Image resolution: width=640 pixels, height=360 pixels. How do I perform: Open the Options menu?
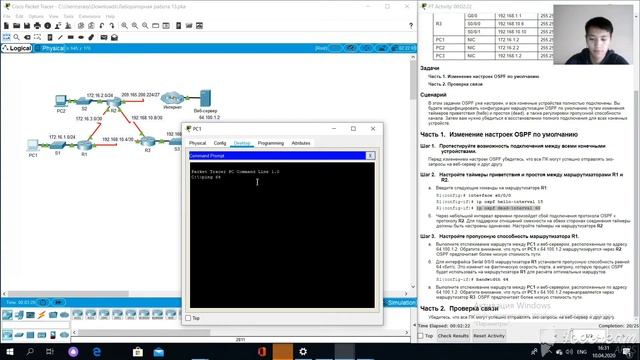(x=36, y=16)
